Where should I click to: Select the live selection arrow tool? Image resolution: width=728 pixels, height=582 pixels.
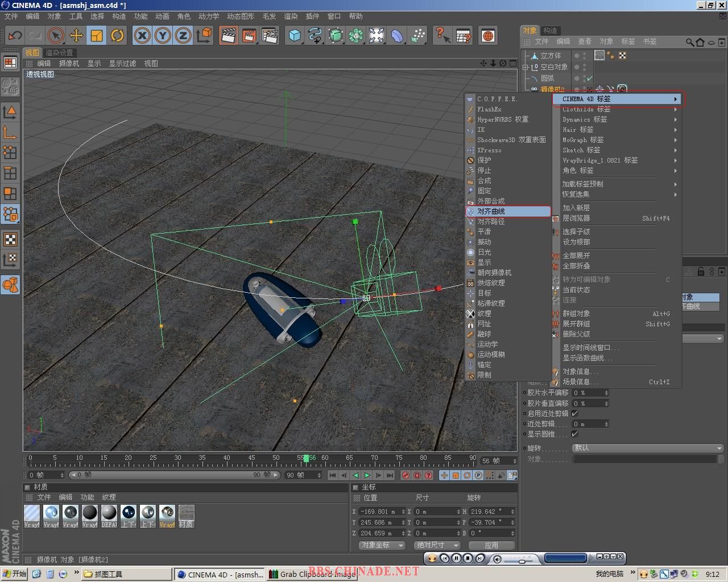tap(55, 36)
